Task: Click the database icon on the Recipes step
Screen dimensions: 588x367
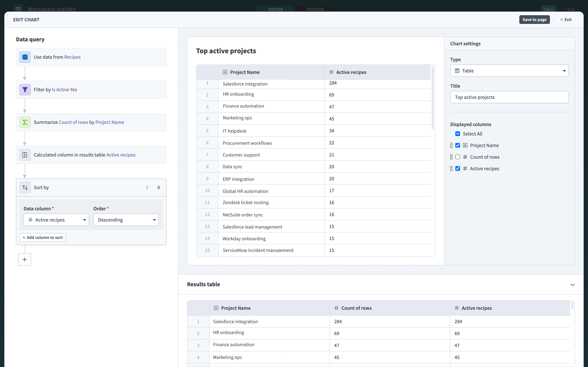Action: click(25, 57)
